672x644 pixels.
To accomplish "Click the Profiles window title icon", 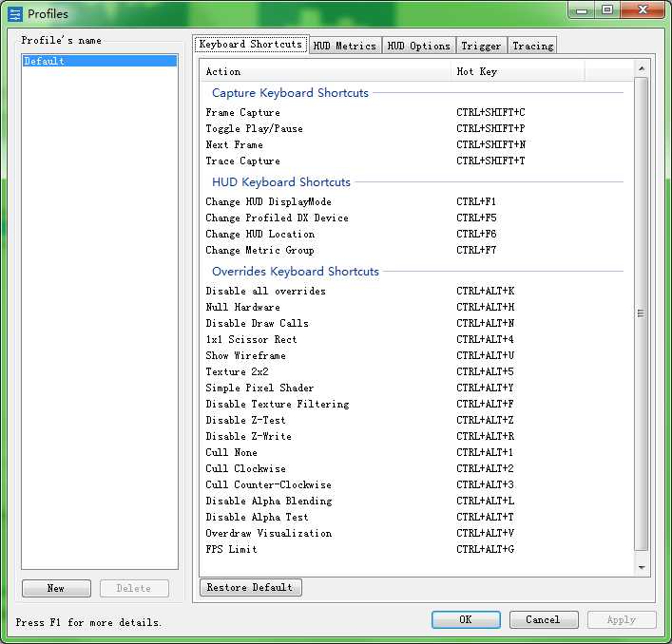I will point(14,14).
